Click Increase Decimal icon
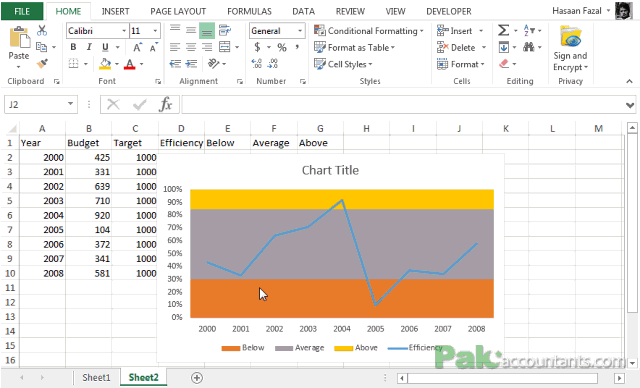This screenshot has height=388, width=640. [x=257, y=64]
